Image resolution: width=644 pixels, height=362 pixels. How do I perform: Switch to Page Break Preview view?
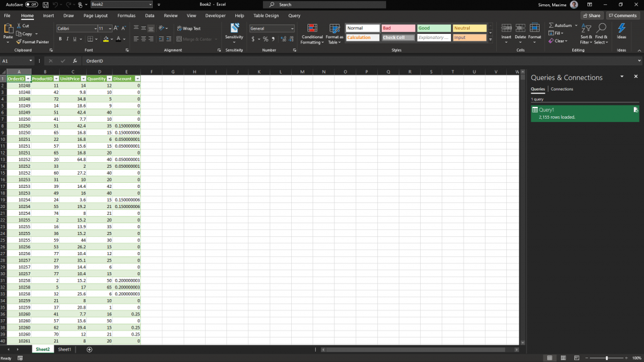point(577,358)
